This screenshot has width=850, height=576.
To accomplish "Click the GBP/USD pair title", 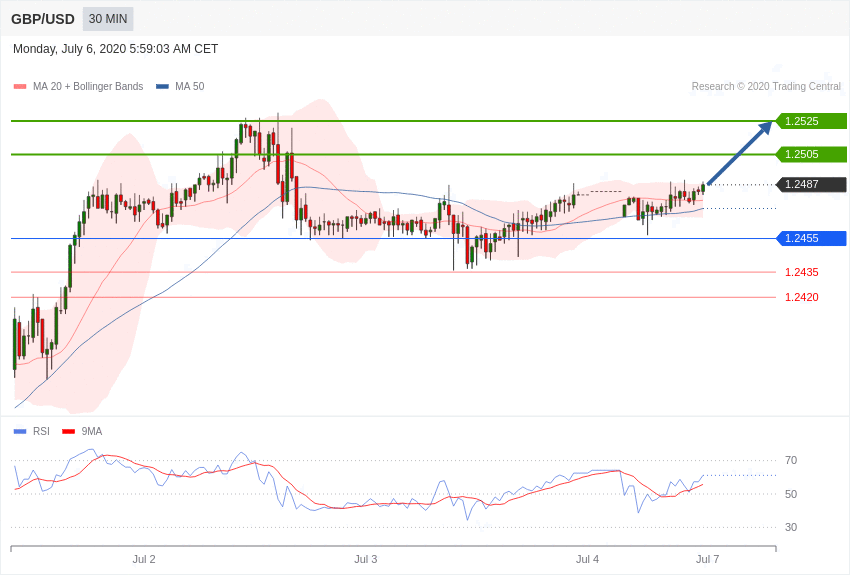I will tap(43, 19).
